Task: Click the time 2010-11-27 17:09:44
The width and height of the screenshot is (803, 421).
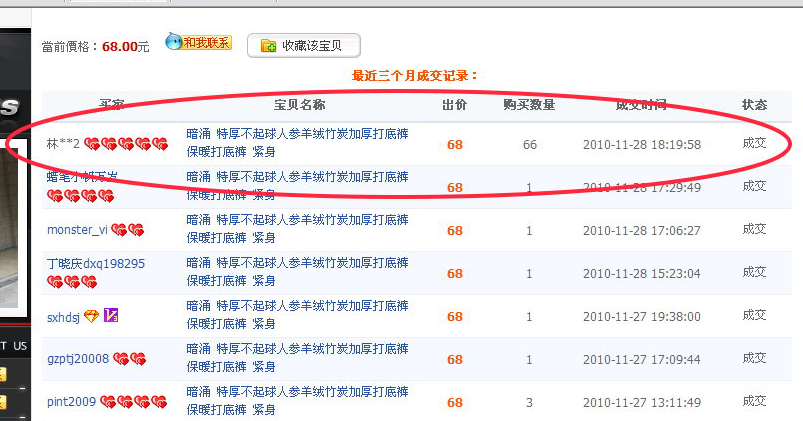Action: 642,360
